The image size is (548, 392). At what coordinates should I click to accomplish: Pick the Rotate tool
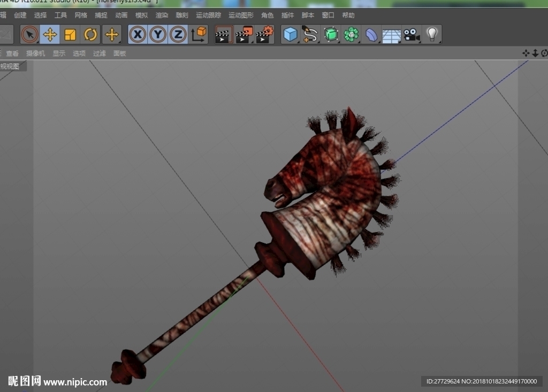click(90, 35)
